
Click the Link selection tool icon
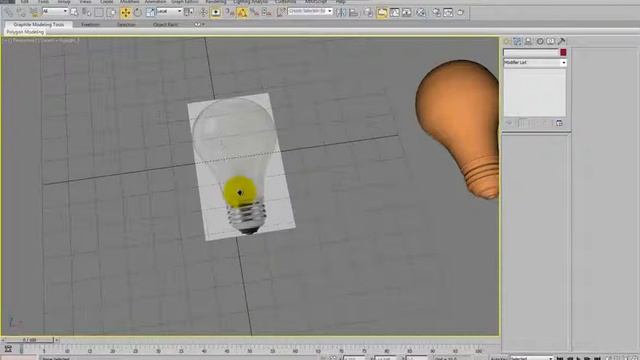[x=9, y=13]
